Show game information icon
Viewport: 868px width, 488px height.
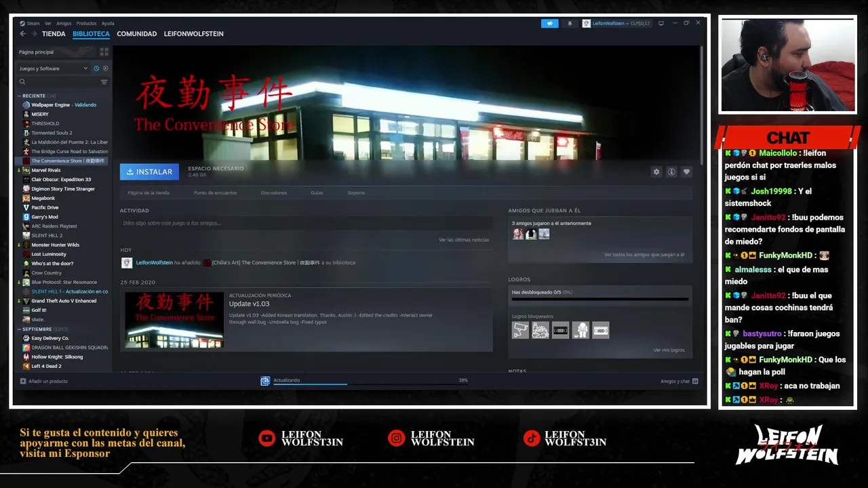[x=671, y=172]
